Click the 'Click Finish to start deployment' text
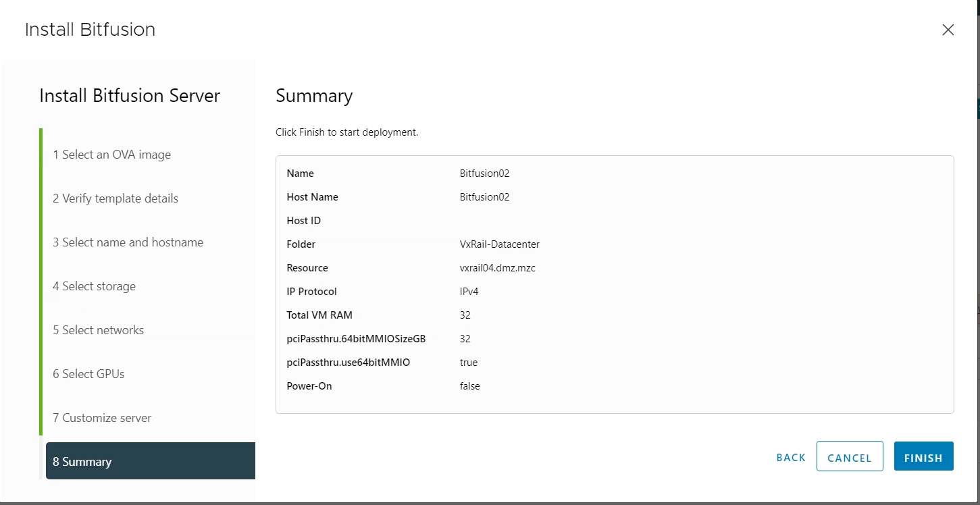The height and width of the screenshot is (505, 980). tap(347, 132)
